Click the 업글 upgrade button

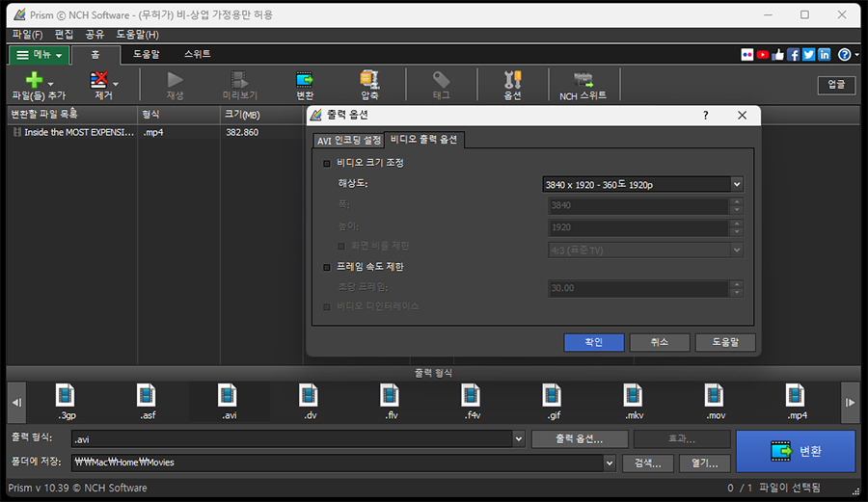836,85
